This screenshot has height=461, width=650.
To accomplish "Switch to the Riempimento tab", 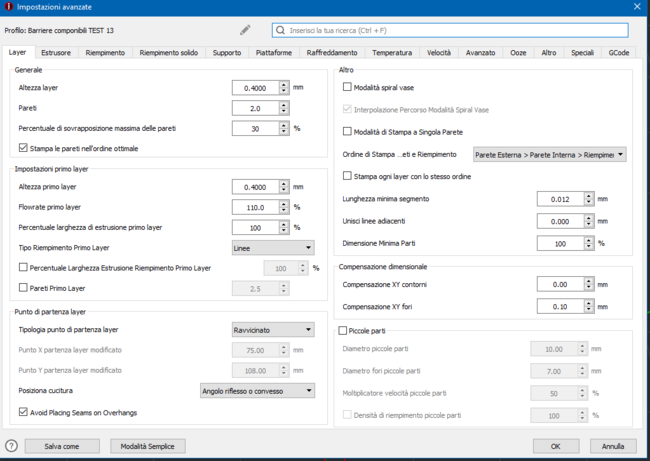I will (105, 52).
